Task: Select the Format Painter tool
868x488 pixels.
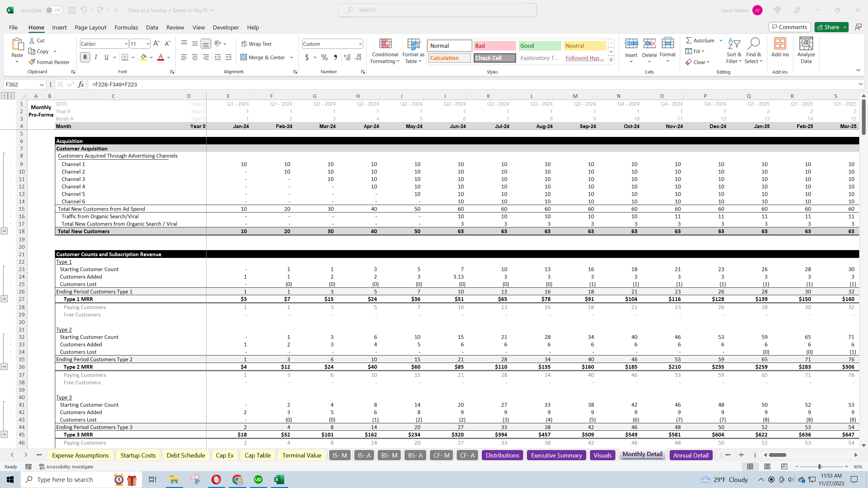Action: (x=50, y=62)
